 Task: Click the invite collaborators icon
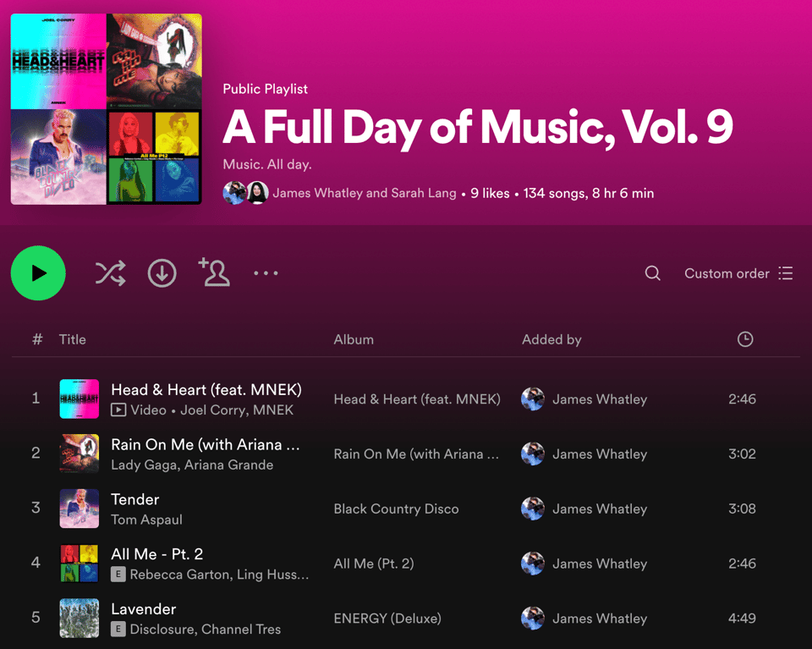(x=214, y=272)
